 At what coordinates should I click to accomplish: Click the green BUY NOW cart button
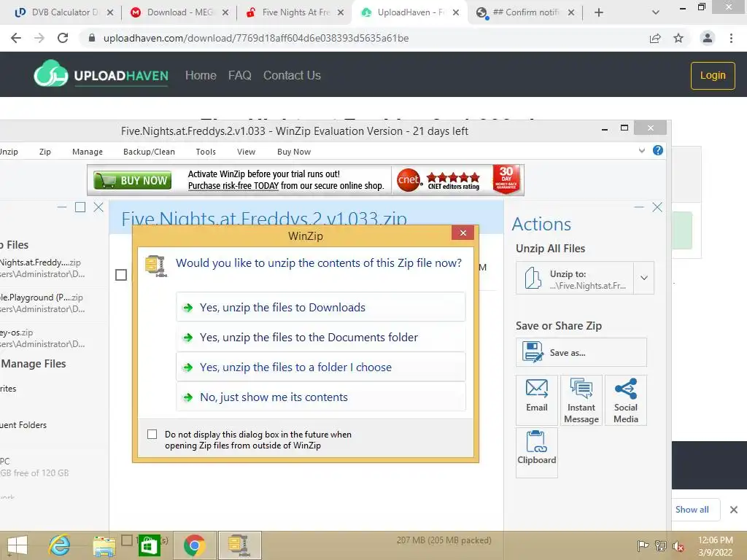[x=133, y=181]
